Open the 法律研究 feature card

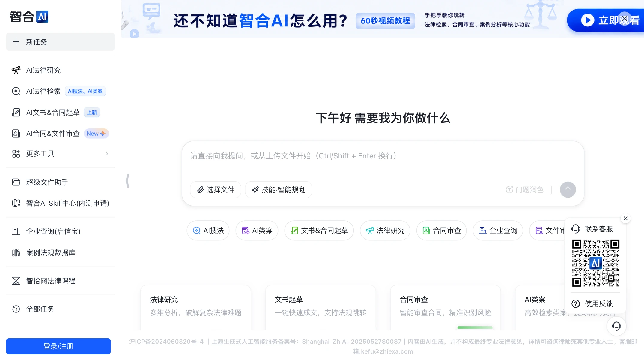click(x=196, y=308)
